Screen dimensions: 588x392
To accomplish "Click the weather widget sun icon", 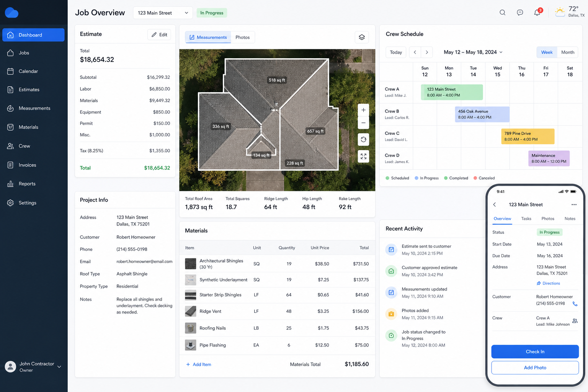I will (560, 12).
